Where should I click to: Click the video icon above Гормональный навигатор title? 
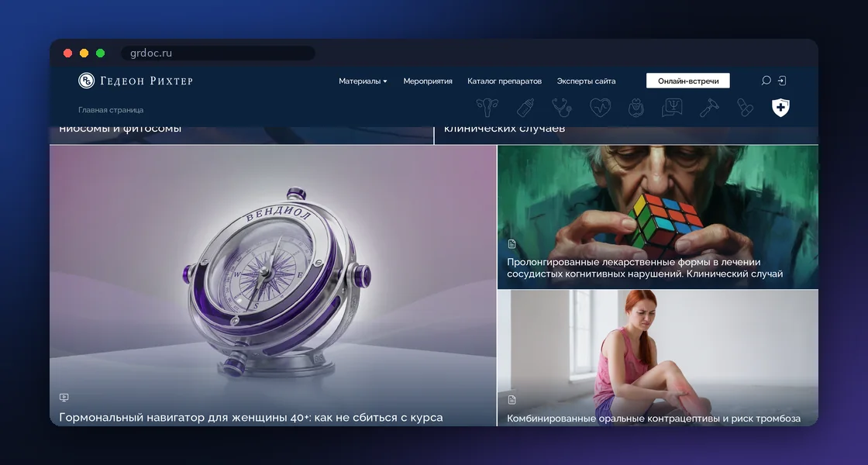[x=64, y=397]
